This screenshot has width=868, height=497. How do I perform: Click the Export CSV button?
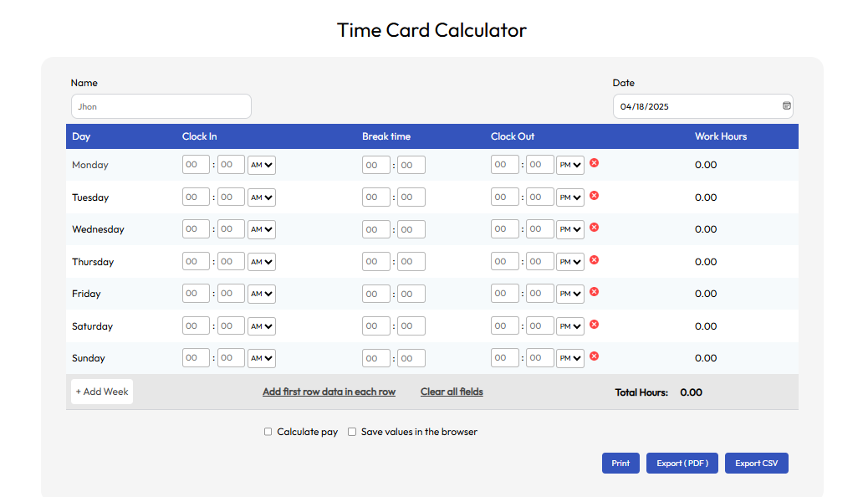pyautogui.click(x=756, y=464)
